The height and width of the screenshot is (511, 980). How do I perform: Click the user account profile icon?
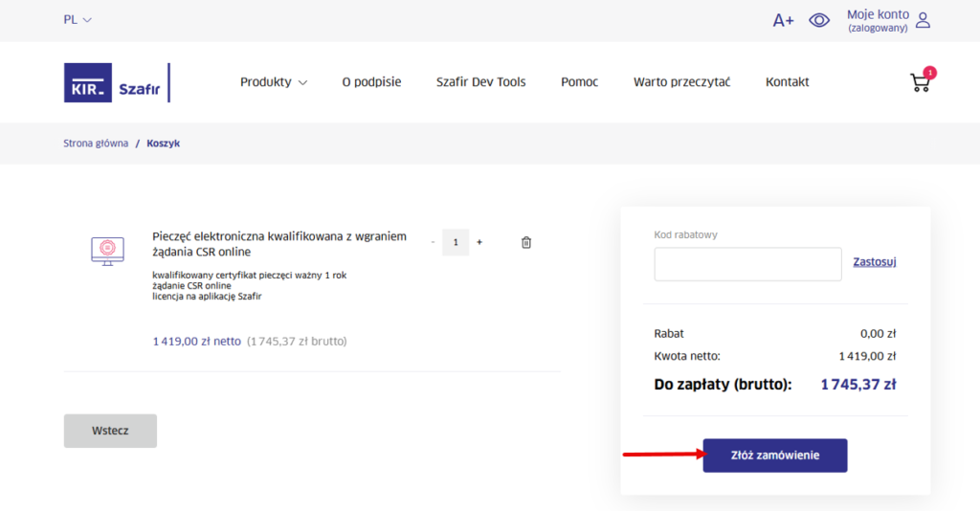click(923, 20)
